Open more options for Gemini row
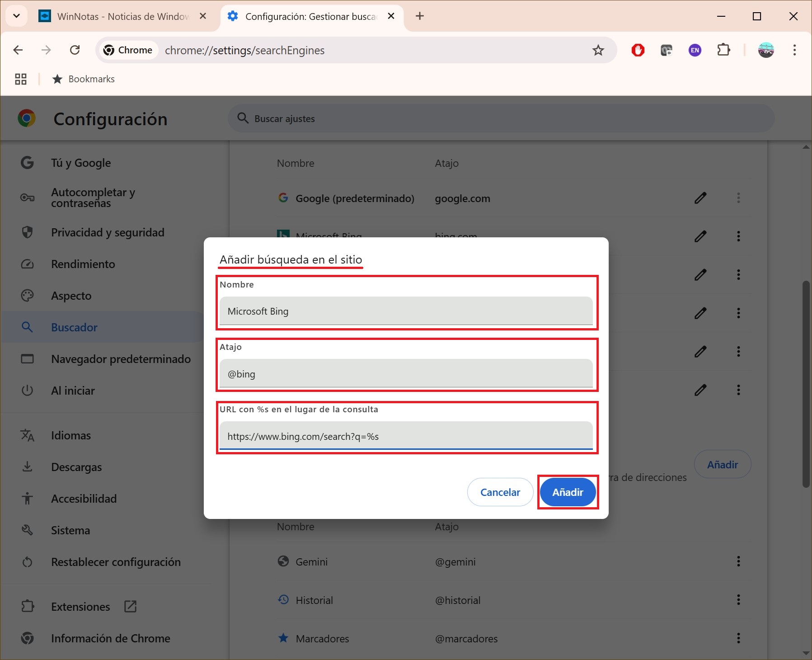812x660 pixels. [738, 561]
